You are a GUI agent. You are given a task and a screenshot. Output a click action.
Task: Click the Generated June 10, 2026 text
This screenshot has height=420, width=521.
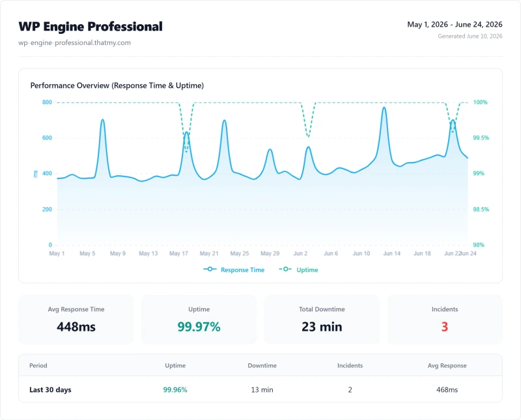(470, 36)
